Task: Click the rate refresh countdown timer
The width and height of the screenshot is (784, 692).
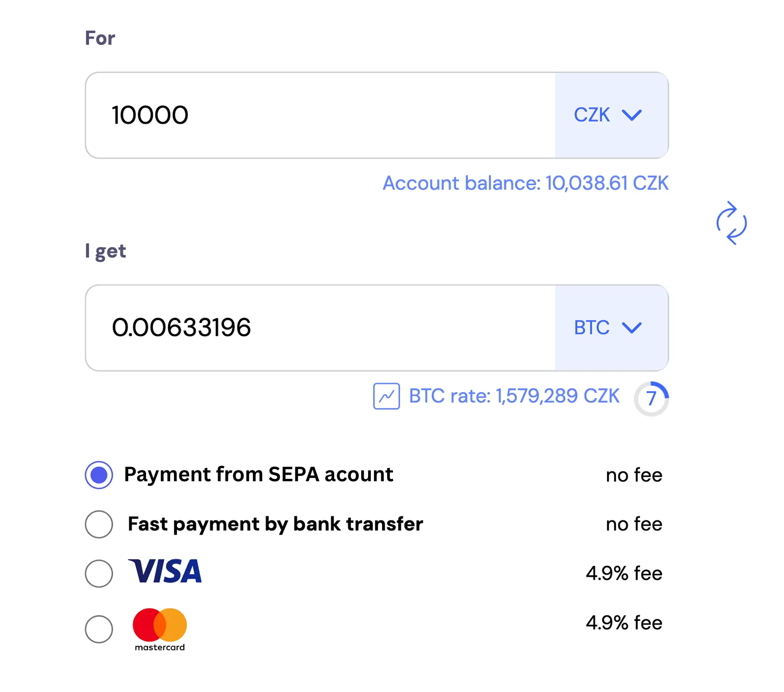Action: click(x=651, y=398)
